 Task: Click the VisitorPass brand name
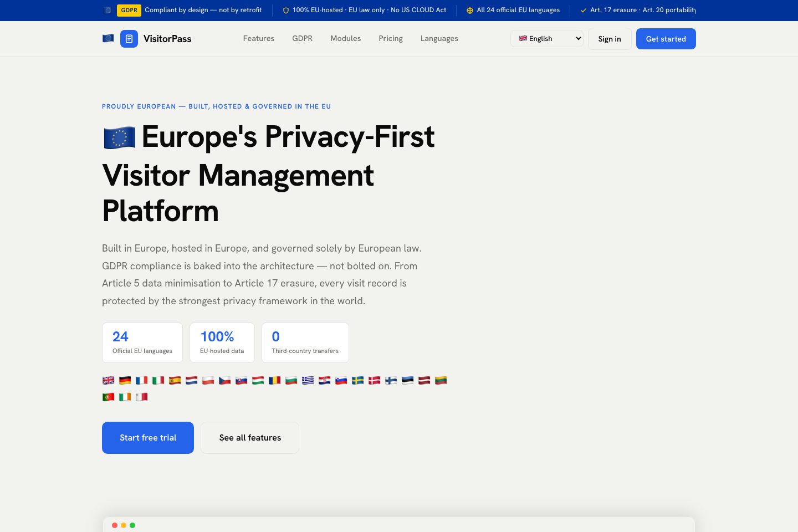[167, 39]
